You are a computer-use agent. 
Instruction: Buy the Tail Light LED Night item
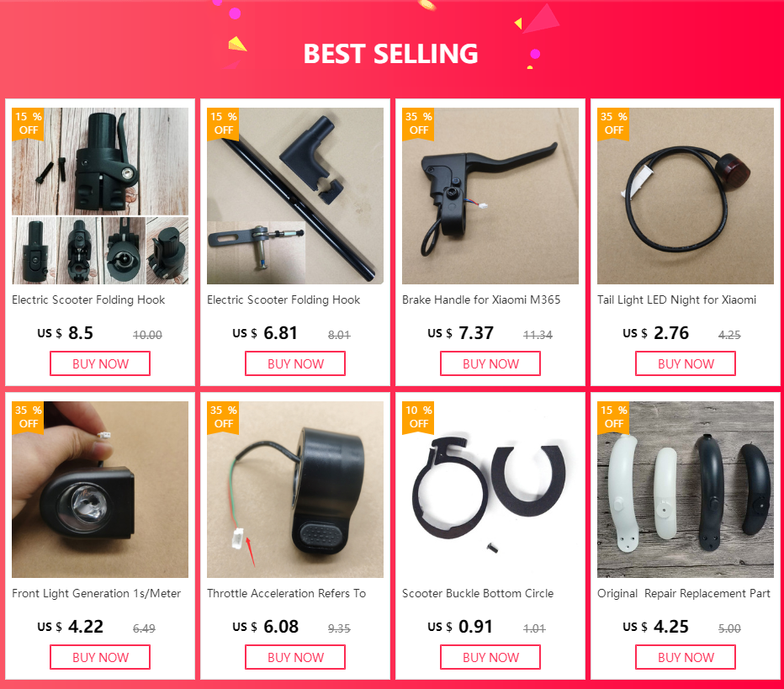[685, 363]
